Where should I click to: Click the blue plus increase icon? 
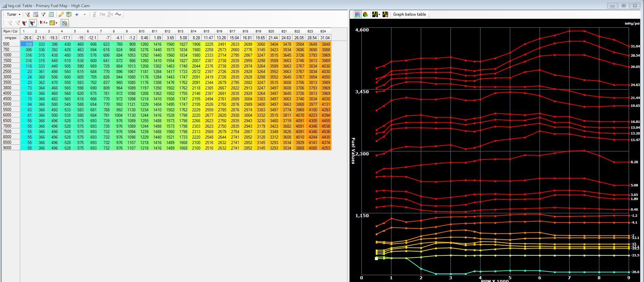coord(77,14)
